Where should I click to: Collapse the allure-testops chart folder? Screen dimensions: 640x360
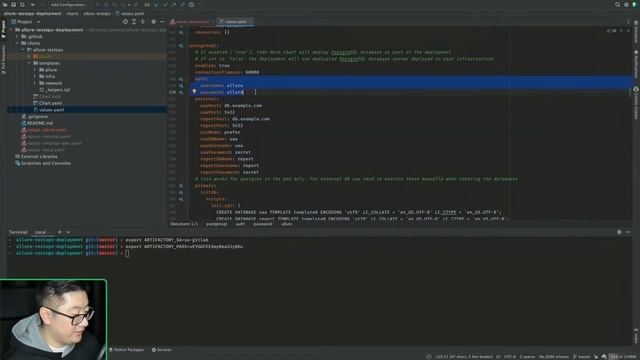[x=23, y=50]
